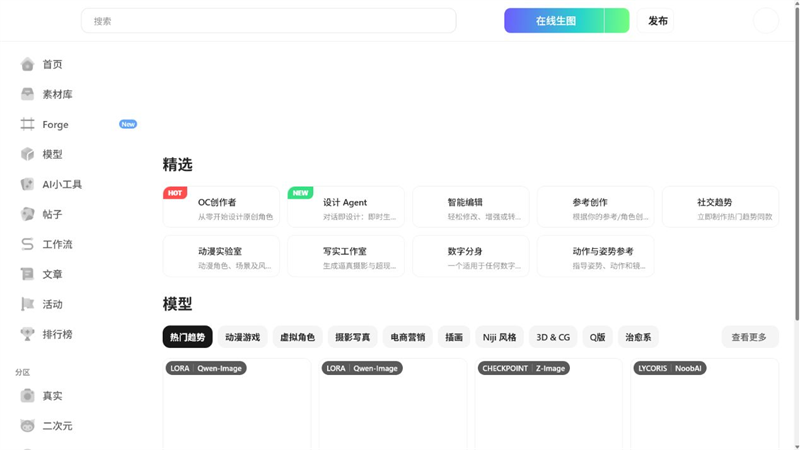This screenshot has width=800, height=450.
Task: Open the 智能编辑 card
Action: click(x=471, y=207)
